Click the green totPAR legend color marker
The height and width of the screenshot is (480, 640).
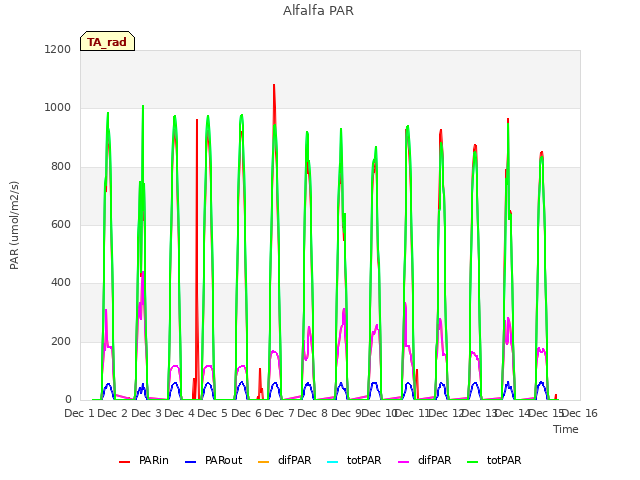point(473,461)
